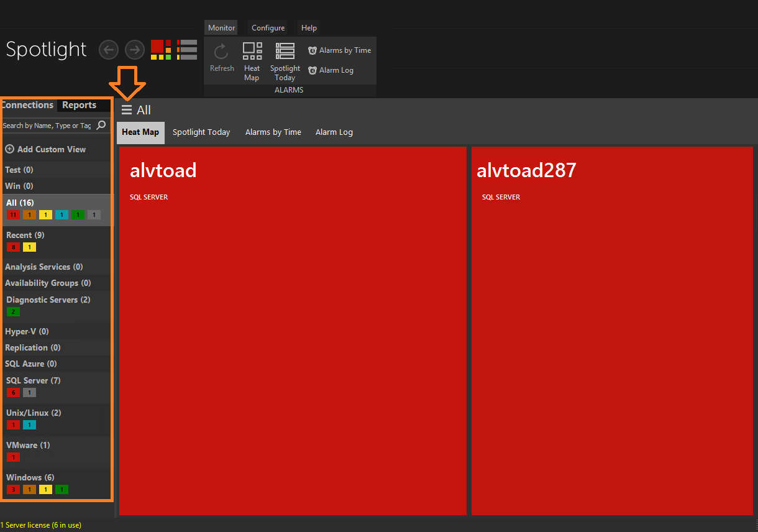Select the SQL Azure (0) group
758x532 pixels.
57,364
